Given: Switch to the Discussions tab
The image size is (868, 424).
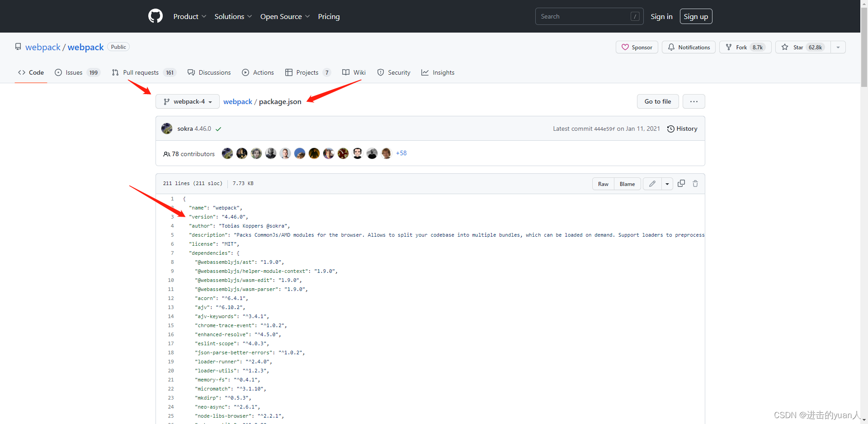Looking at the screenshot, I should coord(209,72).
